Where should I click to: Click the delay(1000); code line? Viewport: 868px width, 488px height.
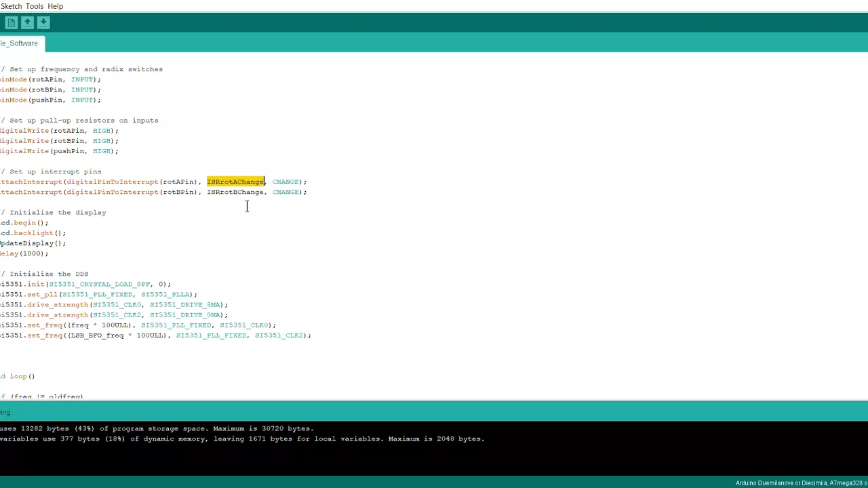[24, 253]
